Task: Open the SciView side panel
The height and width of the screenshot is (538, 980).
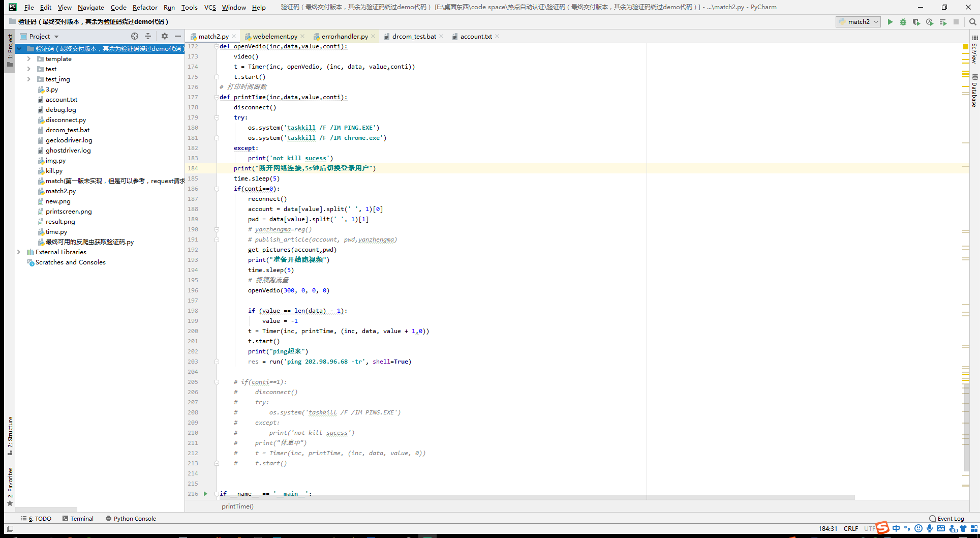Action: tap(974, 50)
